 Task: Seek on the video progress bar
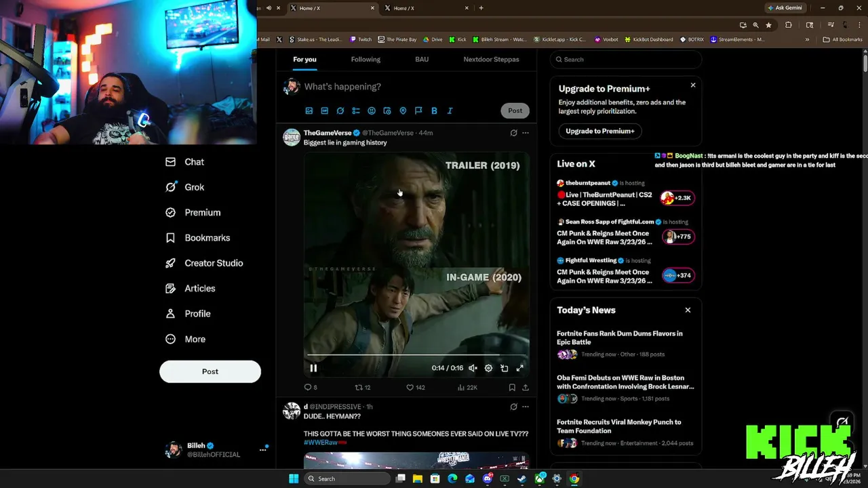[416, 354]
